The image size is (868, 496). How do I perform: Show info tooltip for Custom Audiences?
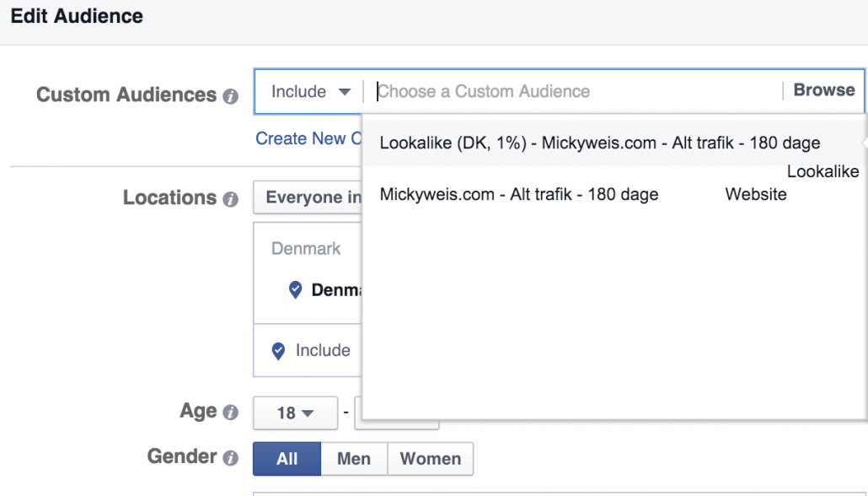coord(230,96)
